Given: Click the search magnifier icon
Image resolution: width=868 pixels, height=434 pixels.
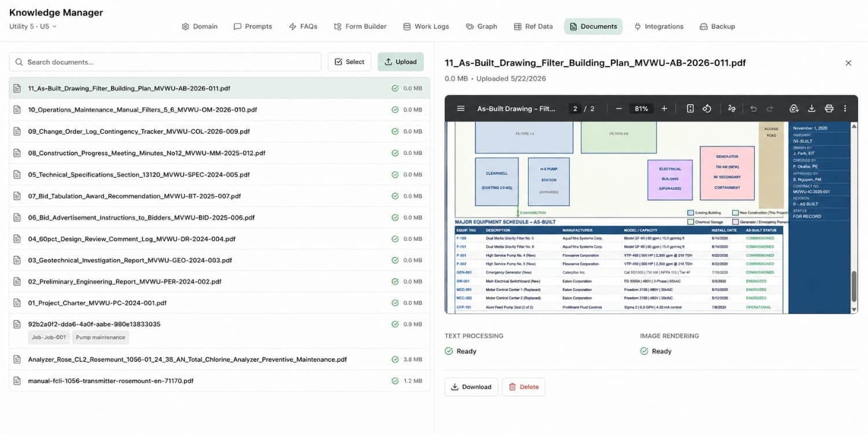Looking at the screenshot, I should [20, 62].
